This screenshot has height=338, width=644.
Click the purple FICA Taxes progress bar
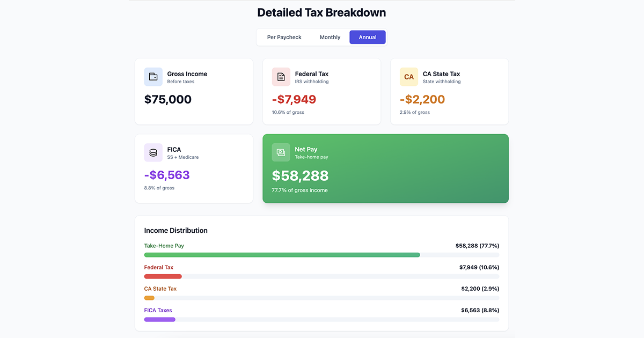pos(159,319)
